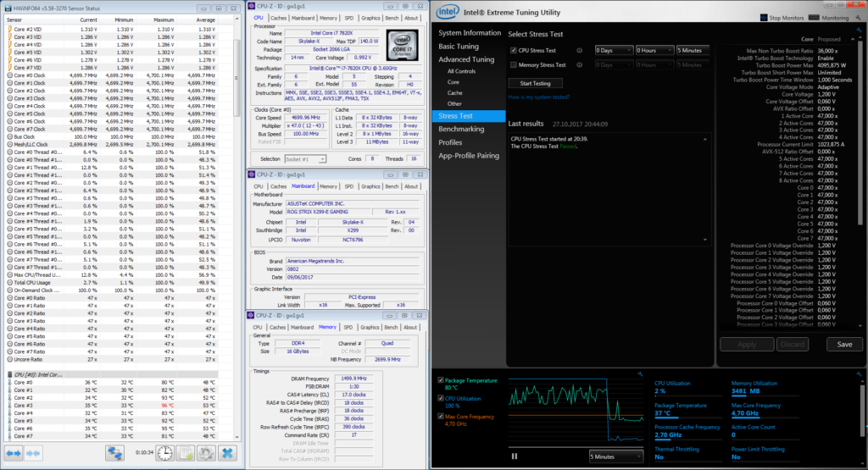Select All Controls under Advanced Tuning
Image resolution: width=868 pixels, height=470 pixels.
pyautogui.click(x=461, y=71)
